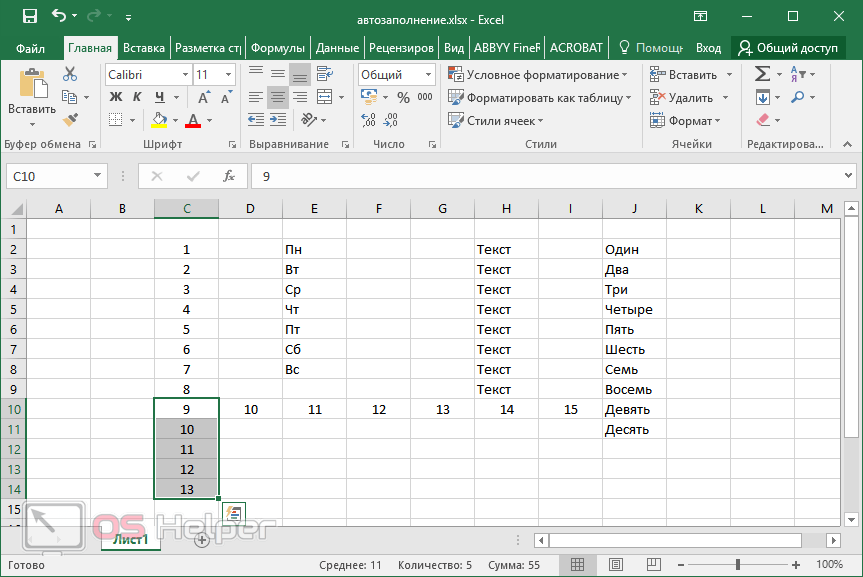Toggle italic К formatting
This screenshot has width=863, height=577.
click(135, 97)
